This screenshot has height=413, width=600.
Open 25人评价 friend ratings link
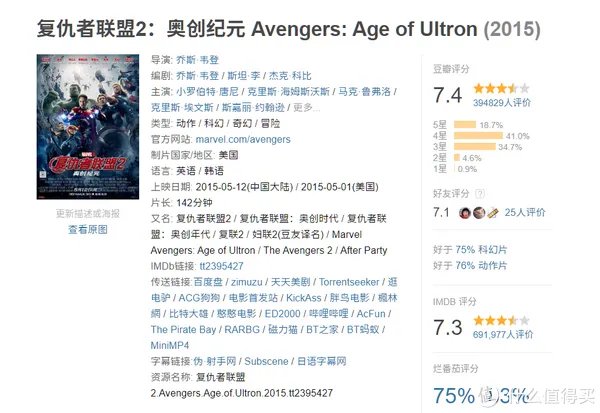point(525,212)
